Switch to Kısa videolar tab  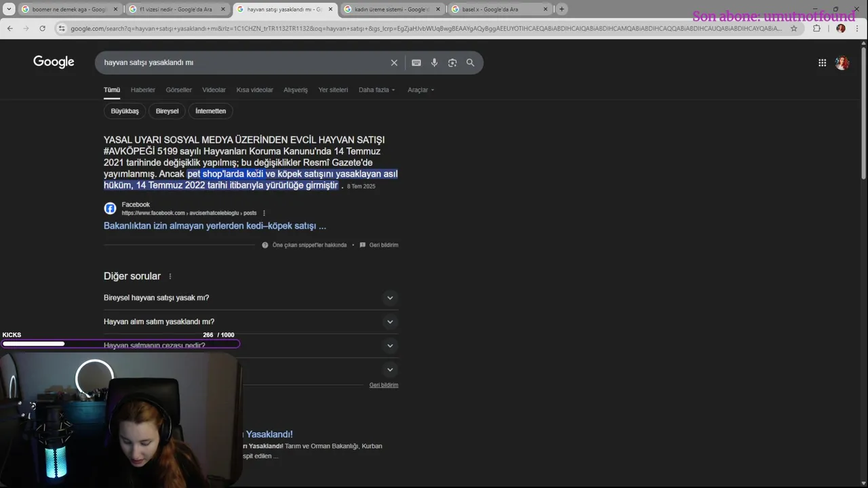(255, 89)
